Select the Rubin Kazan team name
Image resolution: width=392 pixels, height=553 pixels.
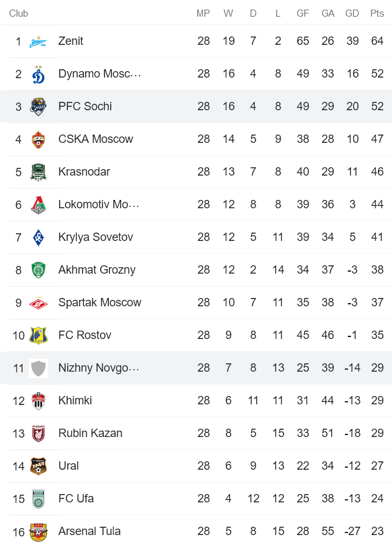click(90, 433)
